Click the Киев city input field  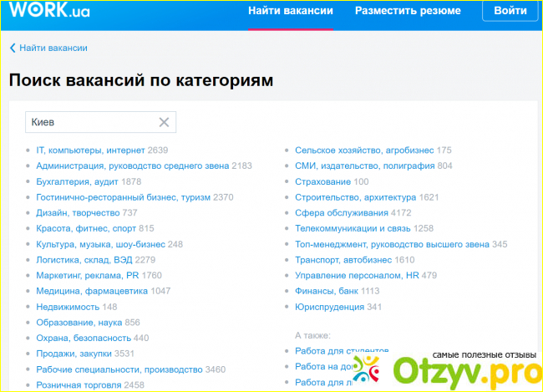(x=90, y=123)
